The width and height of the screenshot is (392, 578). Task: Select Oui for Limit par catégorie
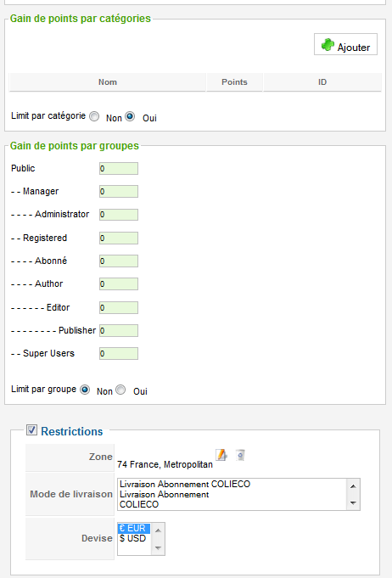pos(130,116)
